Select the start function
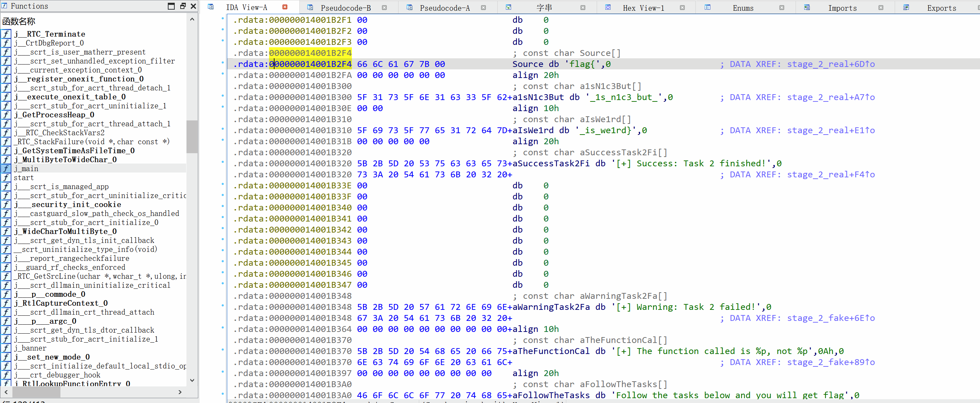Screen dimensions: 980x403 (23, 178)
